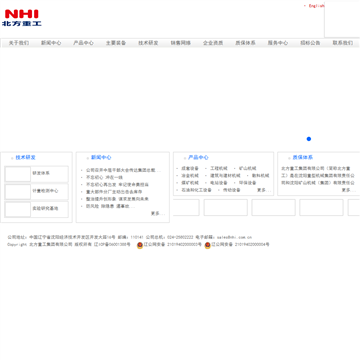This screenshot has height=360, width=360.
Task: Select 销售网络 in the navigation bar
Action: coord(181,43)
